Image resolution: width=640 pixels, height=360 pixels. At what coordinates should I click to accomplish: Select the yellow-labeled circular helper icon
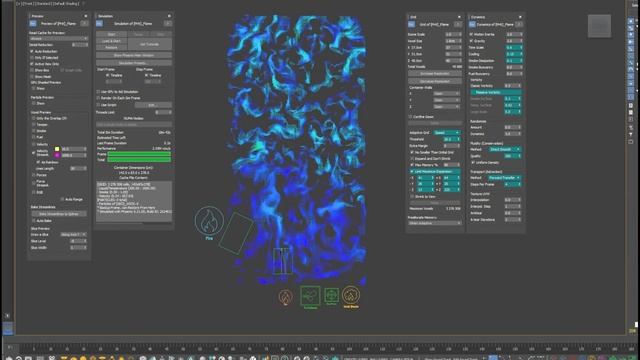click(x=351, y=295)
